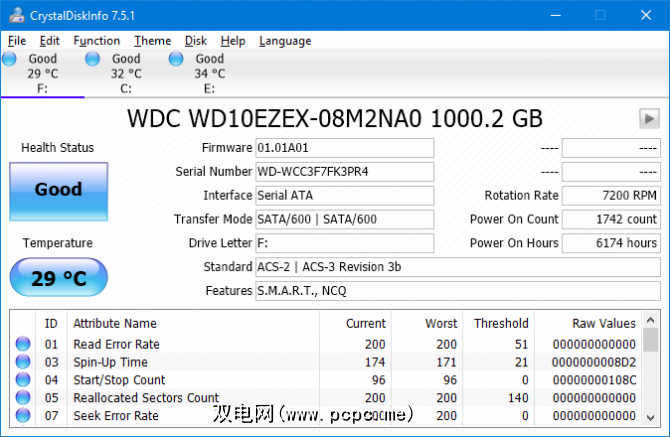Click raw value 00000000108C
Screen dimensions: 670x437
point(594,380)
